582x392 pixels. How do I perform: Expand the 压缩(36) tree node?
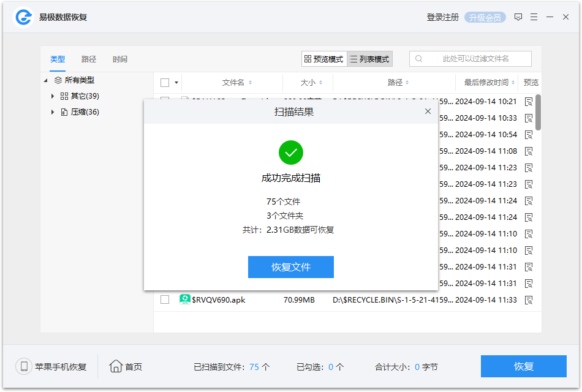pyautogui.click(x=53, y=112)
